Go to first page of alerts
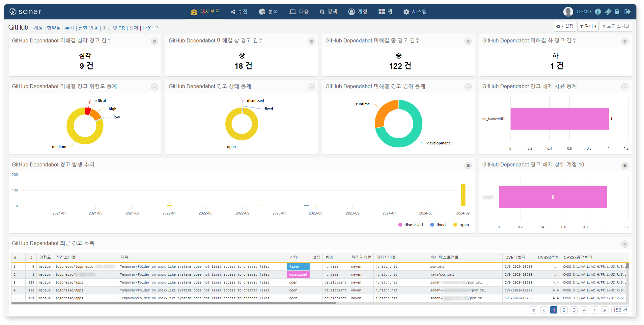The height and width of the screenshot is (325, 644). click(x=534, y=310)
